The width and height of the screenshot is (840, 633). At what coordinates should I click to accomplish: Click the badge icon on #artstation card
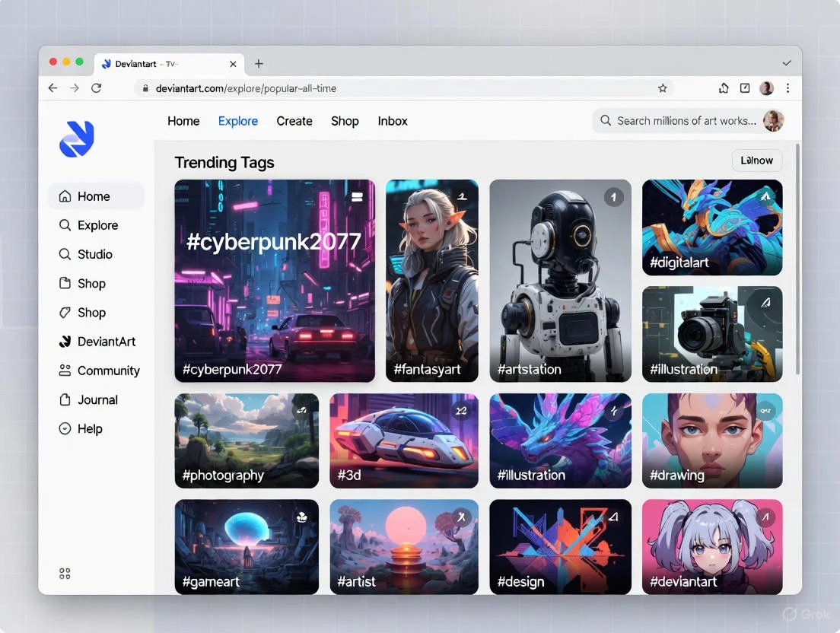[x=613, y=198]
